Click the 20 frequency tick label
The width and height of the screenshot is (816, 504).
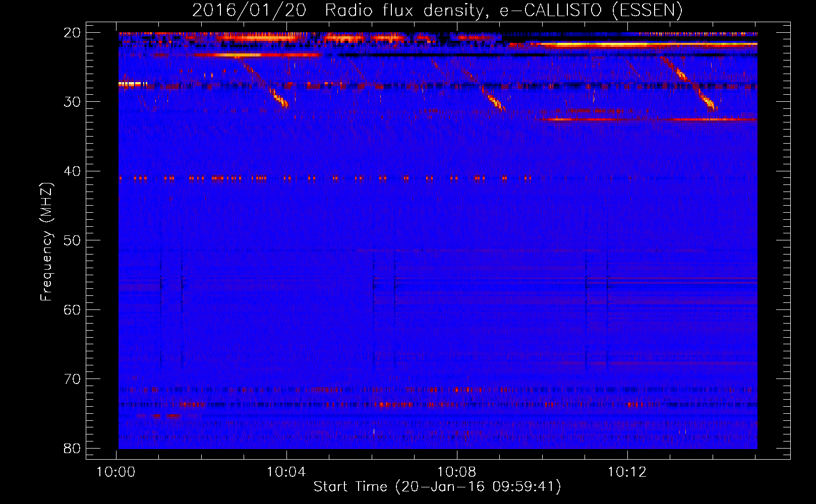[72, 33]
